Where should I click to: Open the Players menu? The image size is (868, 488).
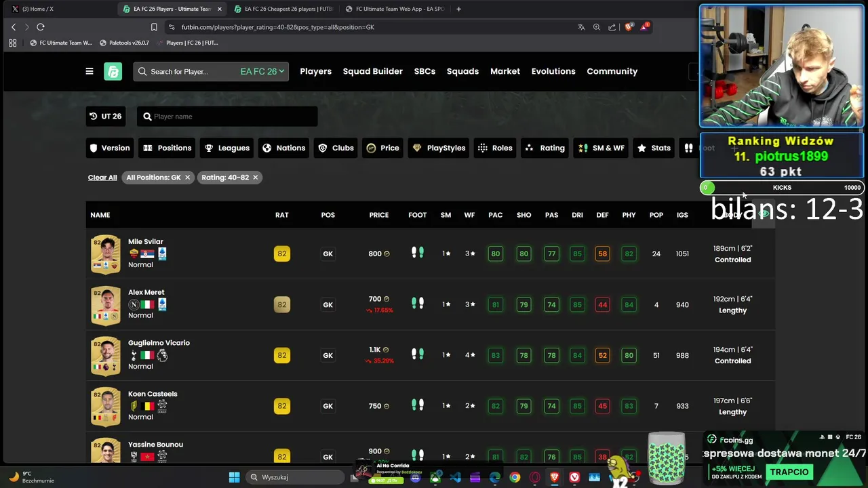click(x=316, y=71)
